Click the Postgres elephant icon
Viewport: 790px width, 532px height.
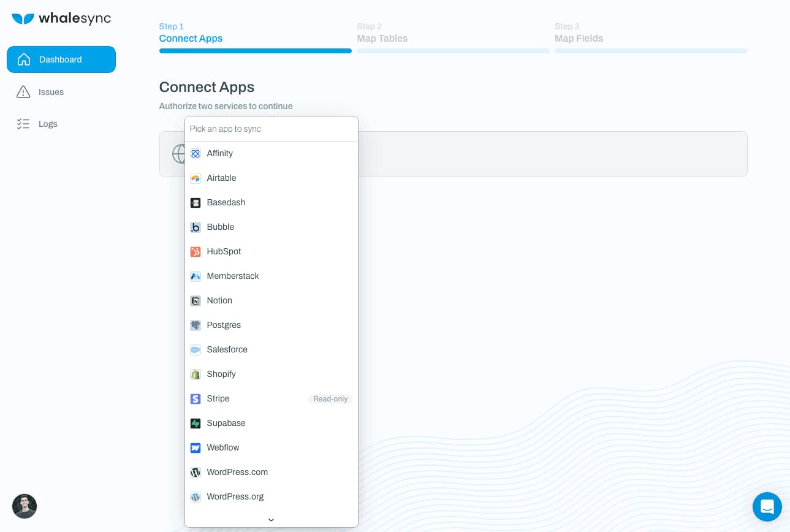pyautogui.click(x=196, y=325)
